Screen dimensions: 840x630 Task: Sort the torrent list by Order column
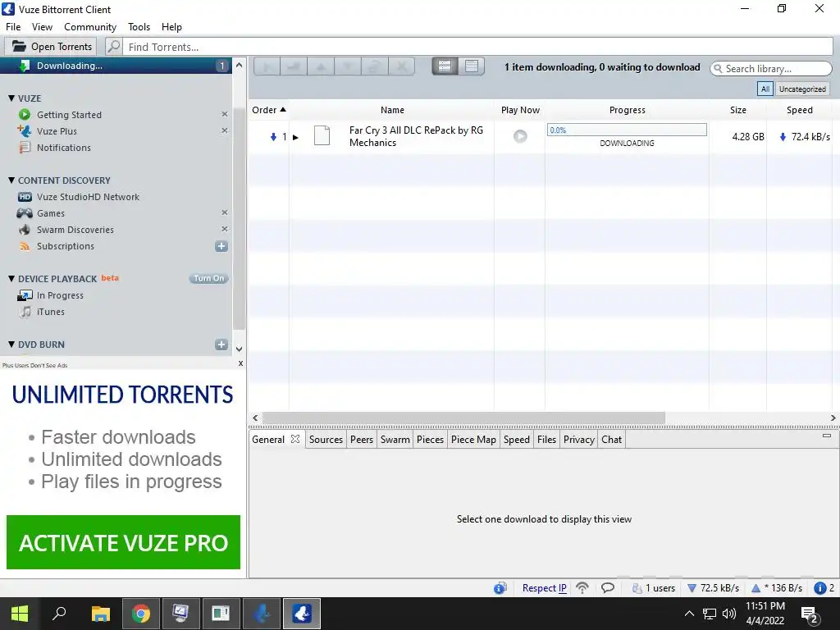coord(268,110)
